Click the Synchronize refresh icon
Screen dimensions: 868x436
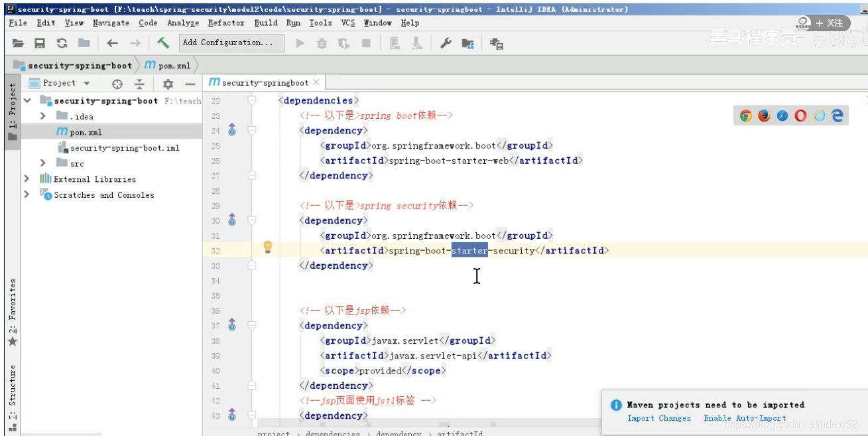pos(62,43)
